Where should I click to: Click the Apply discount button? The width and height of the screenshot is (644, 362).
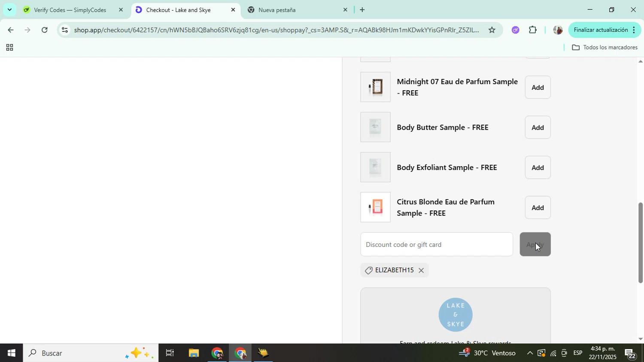535,244
